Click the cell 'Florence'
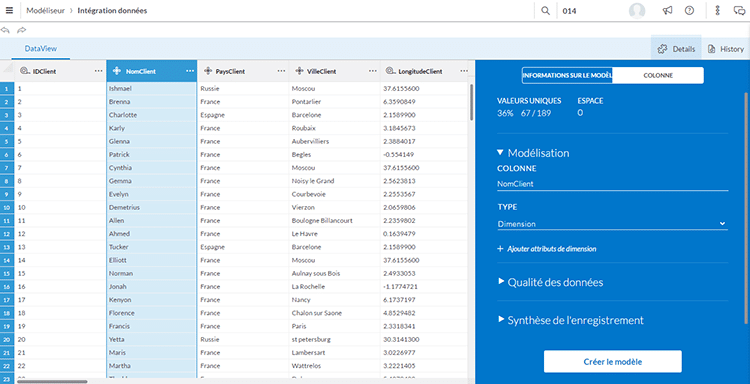The width and height of the screenshot is (750, 384). point(152,313)
